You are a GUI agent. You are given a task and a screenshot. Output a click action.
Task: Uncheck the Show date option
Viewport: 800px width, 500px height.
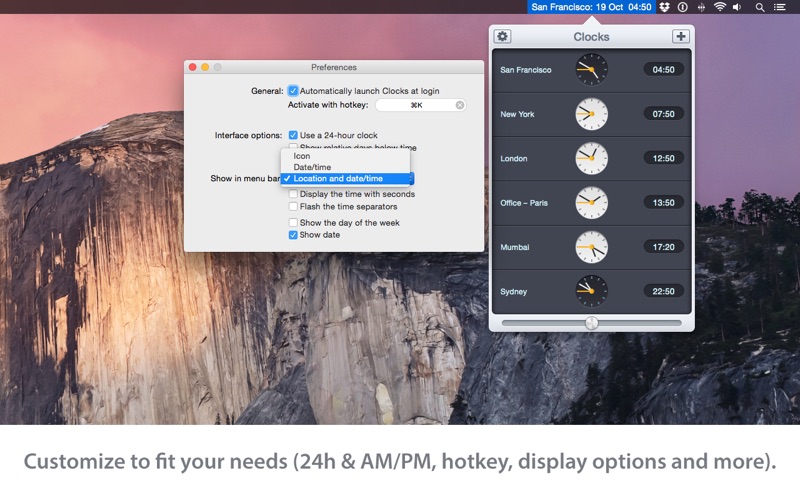coord(293,235)
